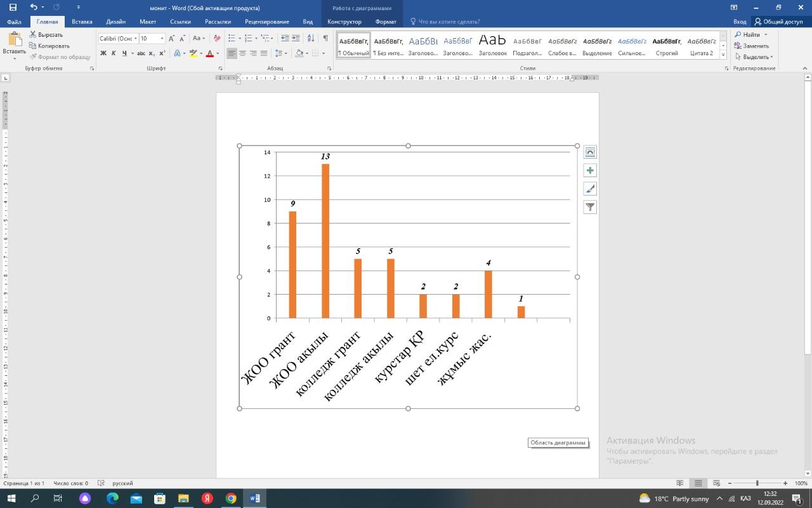Viewport: 812px width, 508px height.
Task: Expand the Styles gallery more arrow
Action: point(724,55)
